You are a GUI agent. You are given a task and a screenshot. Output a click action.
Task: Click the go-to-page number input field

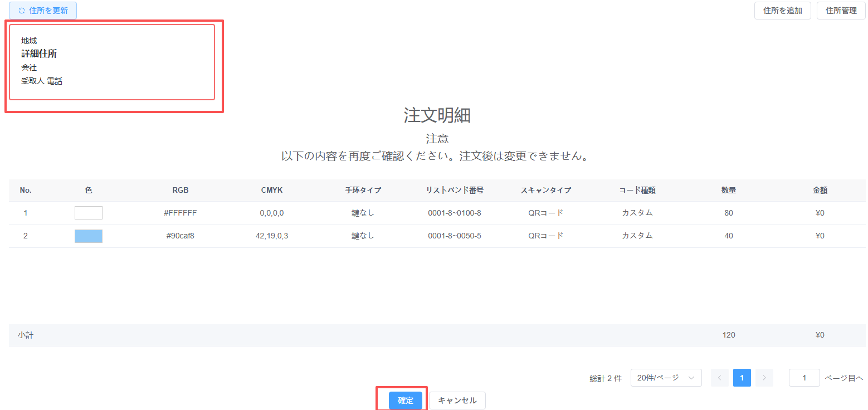[x=804, y=378]
